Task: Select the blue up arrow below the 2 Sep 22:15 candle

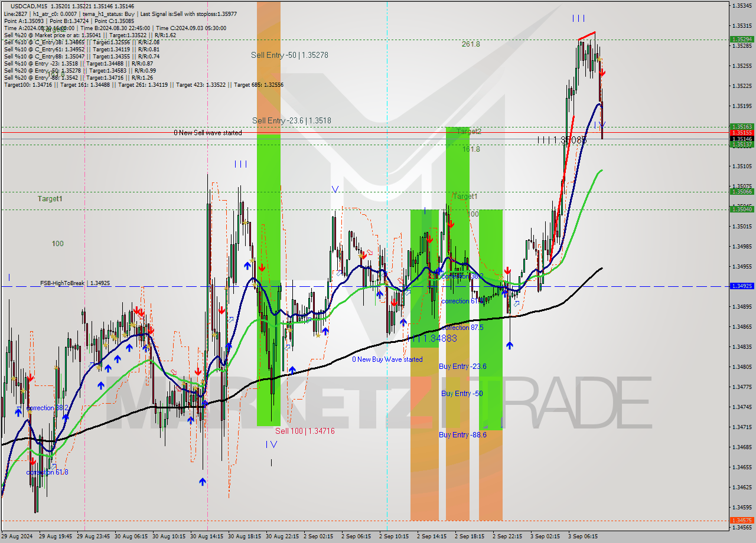Action: [509, 345]
